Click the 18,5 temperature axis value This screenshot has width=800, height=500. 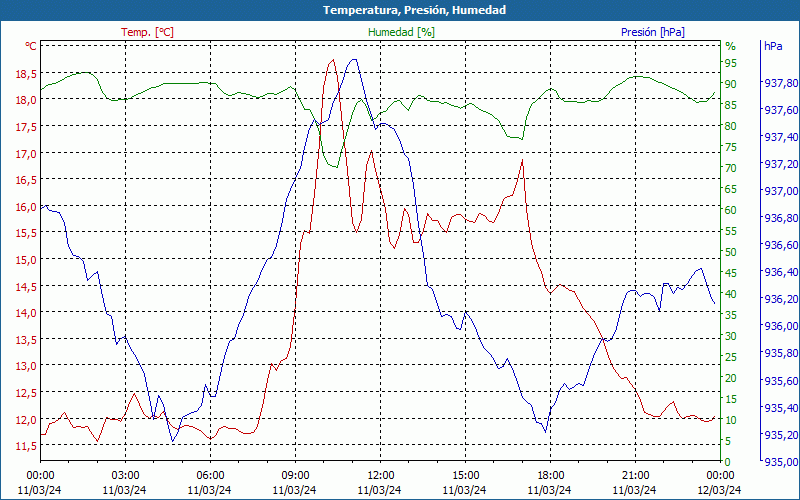tap(26, 73)
